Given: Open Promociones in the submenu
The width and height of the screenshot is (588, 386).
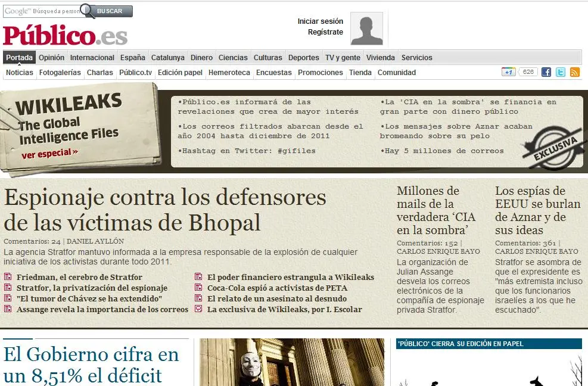Looking at the screenshot, I should (321, 73).
